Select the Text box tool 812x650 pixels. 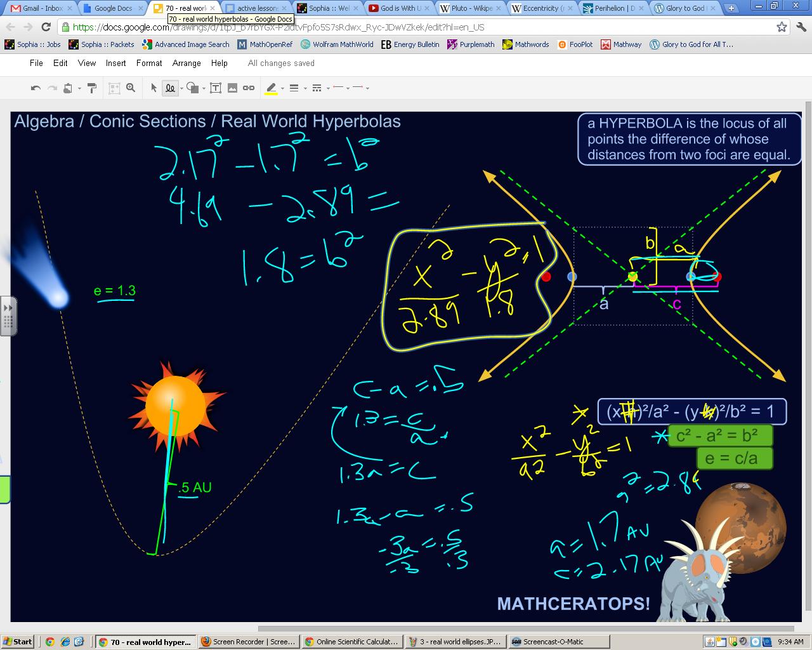point(216,88)
